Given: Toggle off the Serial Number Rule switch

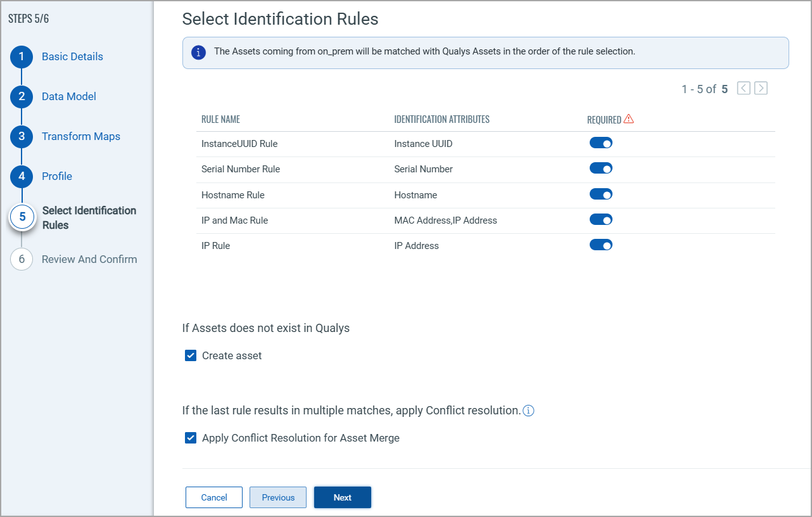Looking at the screenshot, I should (600, 168).
